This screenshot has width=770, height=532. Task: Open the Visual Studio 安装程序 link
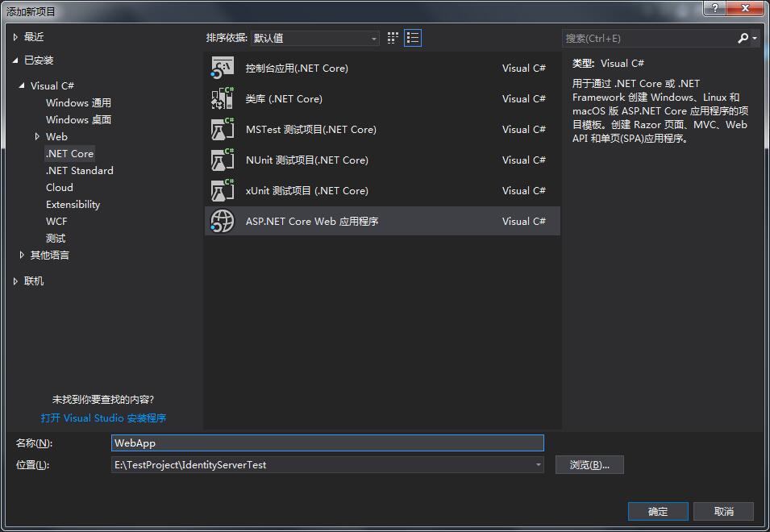click(x=104, y=418)
